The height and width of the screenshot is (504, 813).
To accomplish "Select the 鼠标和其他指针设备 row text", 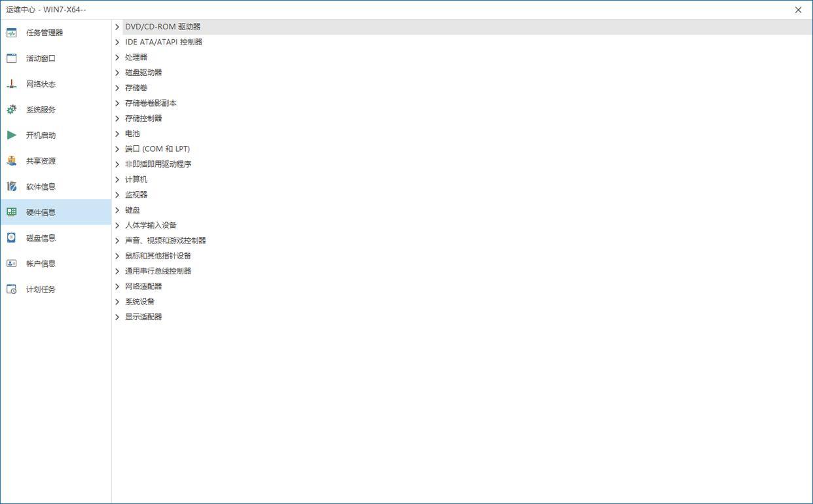I will [x=158, y=256].
